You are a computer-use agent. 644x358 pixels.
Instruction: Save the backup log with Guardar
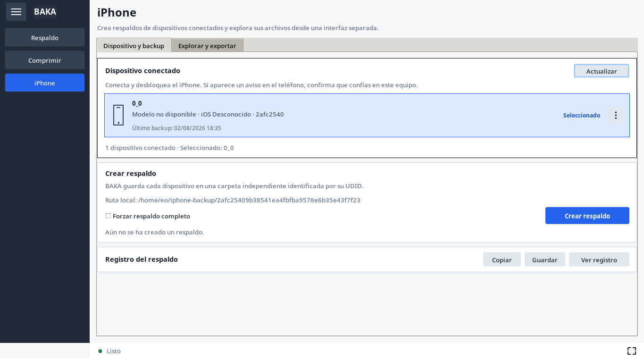coord(545,259)
